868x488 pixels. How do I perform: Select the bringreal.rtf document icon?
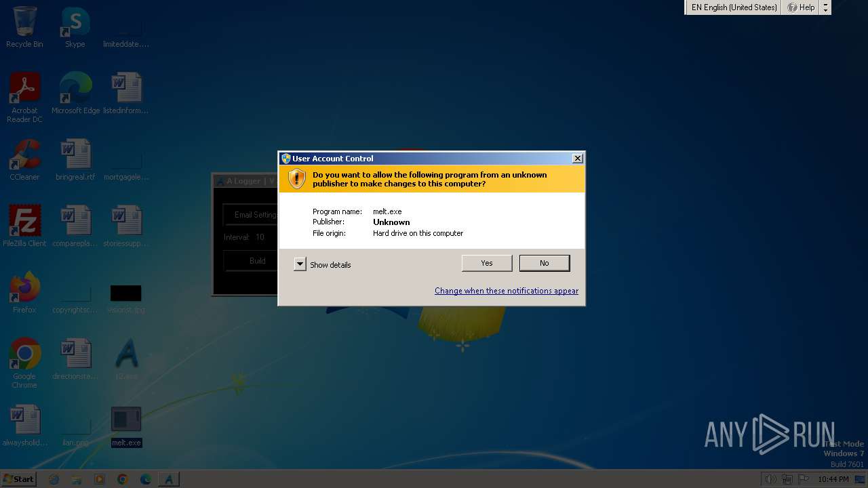point(75,160)
